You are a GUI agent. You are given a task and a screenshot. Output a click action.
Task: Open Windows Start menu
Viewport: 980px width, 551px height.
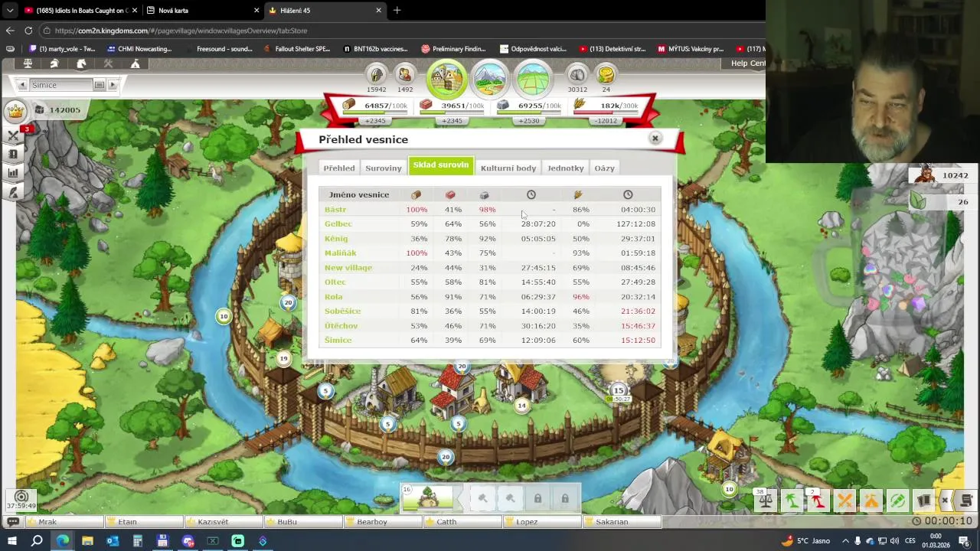click(x=12, y=541)
